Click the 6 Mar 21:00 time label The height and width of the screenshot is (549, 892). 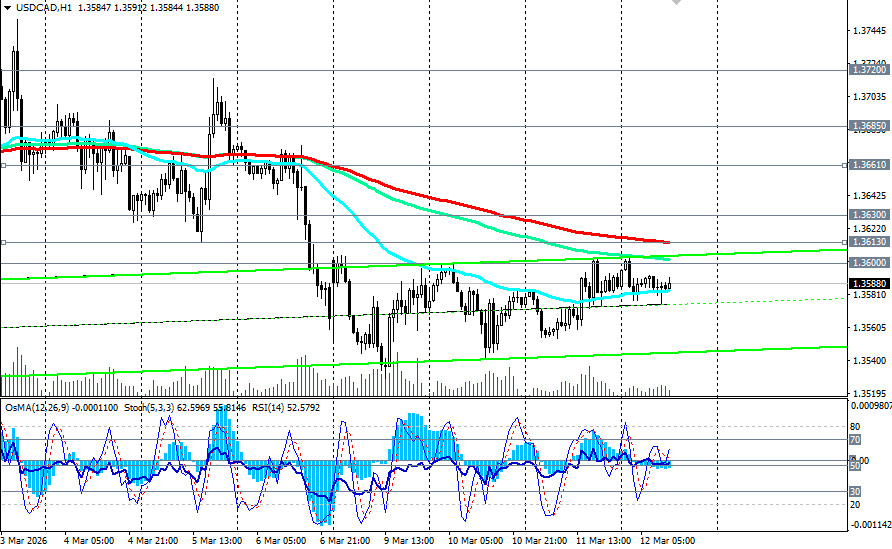tap(345, 540)
